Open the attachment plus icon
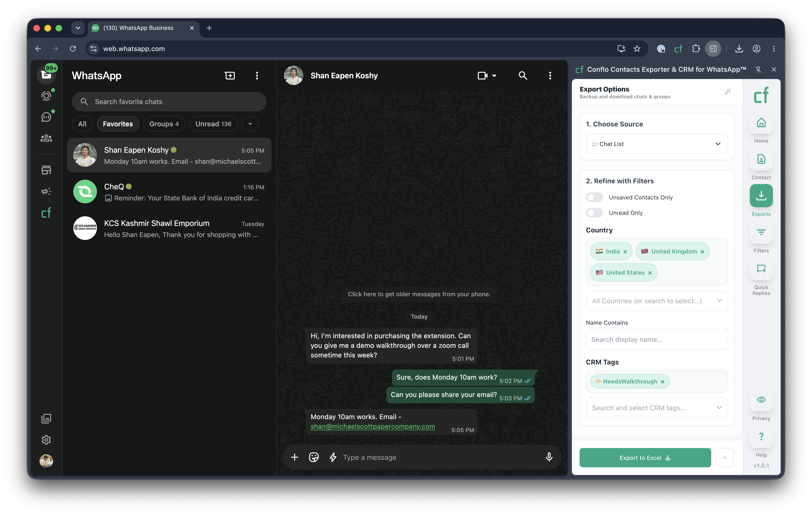The width and height of the screenshot is (812, 515). pyautogui.click(x=294, y=457)
